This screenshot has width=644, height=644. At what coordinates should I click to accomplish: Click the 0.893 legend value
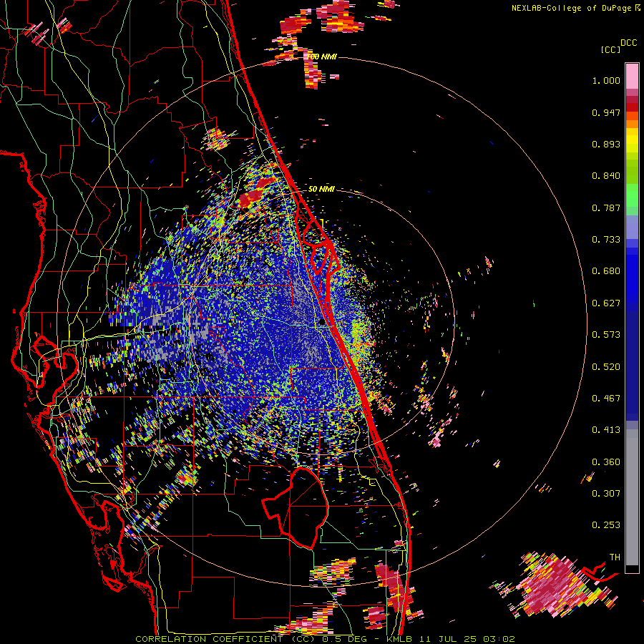click(x=606, y=144)
